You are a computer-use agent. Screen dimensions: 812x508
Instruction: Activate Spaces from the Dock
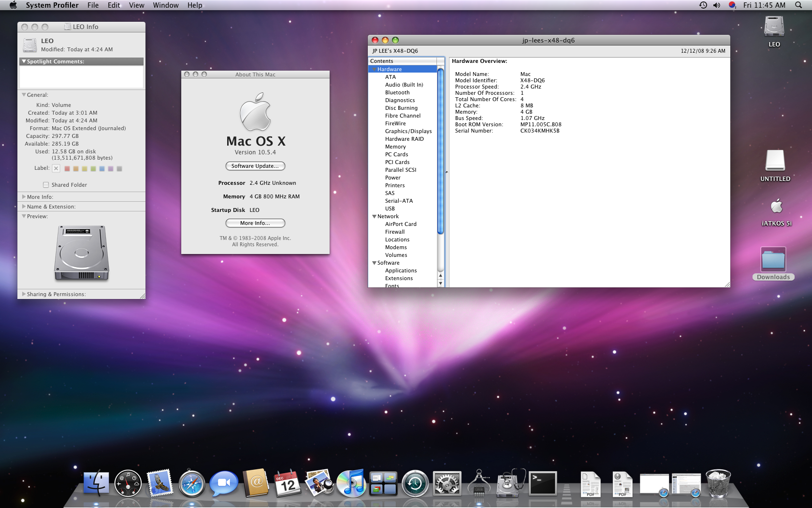(383, 483)
